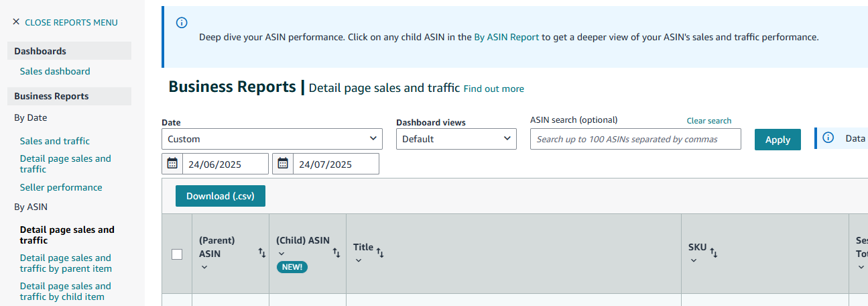Sort by SKU arrows icon
The width and height of the screenshot is (868, 306).
[713, 253]
